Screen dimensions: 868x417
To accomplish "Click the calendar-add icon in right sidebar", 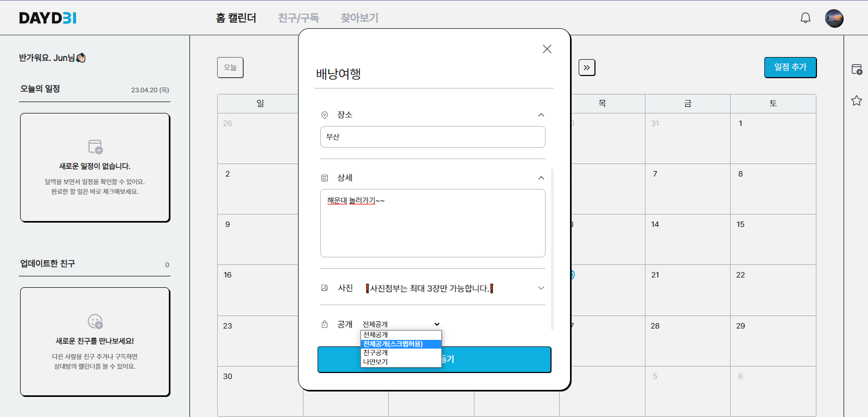I will [x=857, y=69].
